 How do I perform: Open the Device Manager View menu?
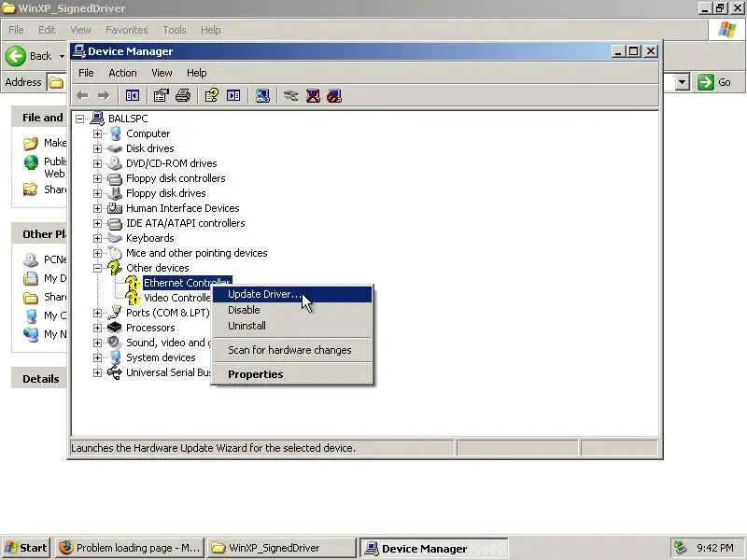point(162,73)
